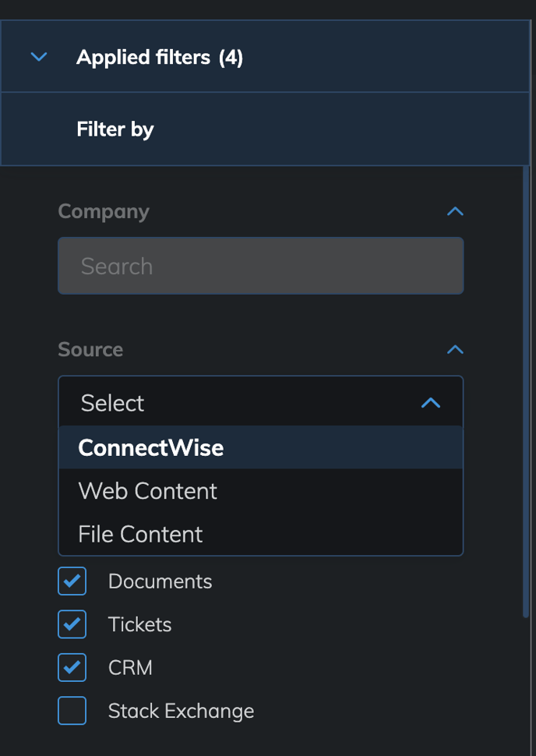Collapse the Source section chevron
Viewport: 536px width, 756px height.
[x=455, y=350]
